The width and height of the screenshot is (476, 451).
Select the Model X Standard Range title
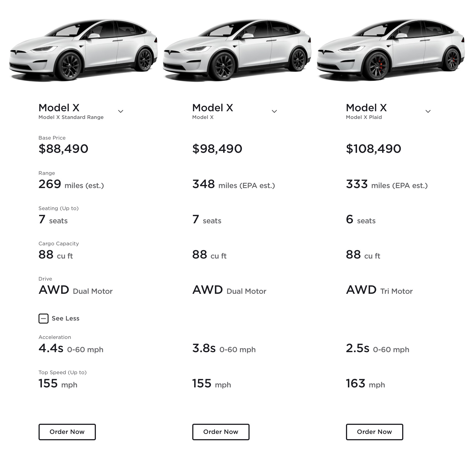pyautogui.click(x=71, y=111)
